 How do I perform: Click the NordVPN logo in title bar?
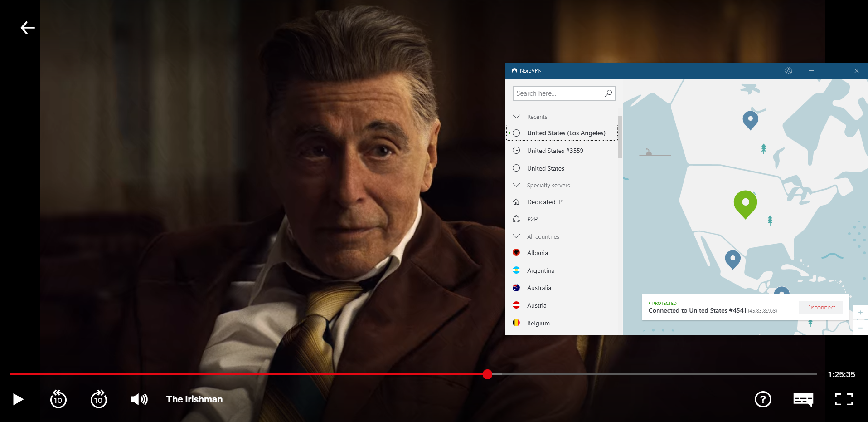[514, 71]
